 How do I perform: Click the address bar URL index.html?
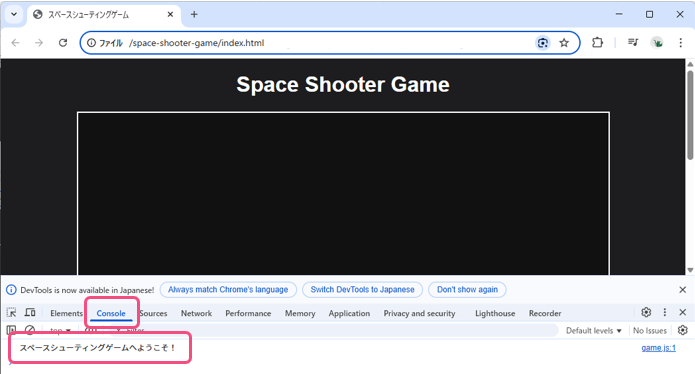pos(197,43)
